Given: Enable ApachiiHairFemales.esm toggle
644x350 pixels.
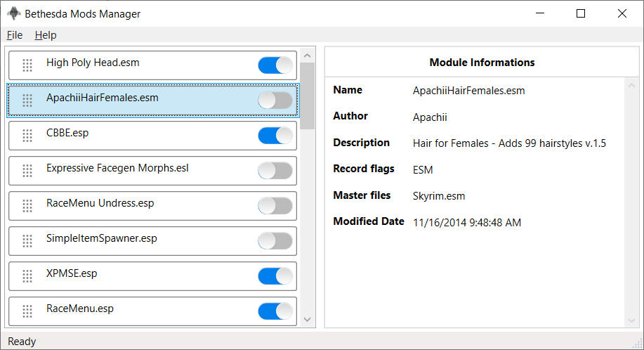Looking at the screenshot, I should (x=275, y=101).
